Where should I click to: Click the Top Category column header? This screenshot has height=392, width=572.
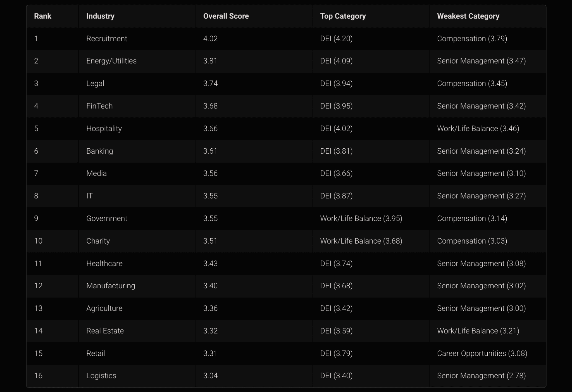343,16
